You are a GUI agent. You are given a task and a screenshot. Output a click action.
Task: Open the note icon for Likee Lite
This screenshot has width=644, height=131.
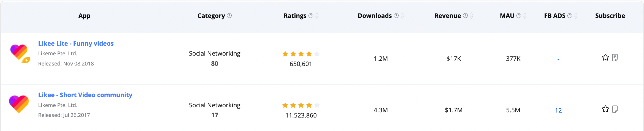[615, 58]
